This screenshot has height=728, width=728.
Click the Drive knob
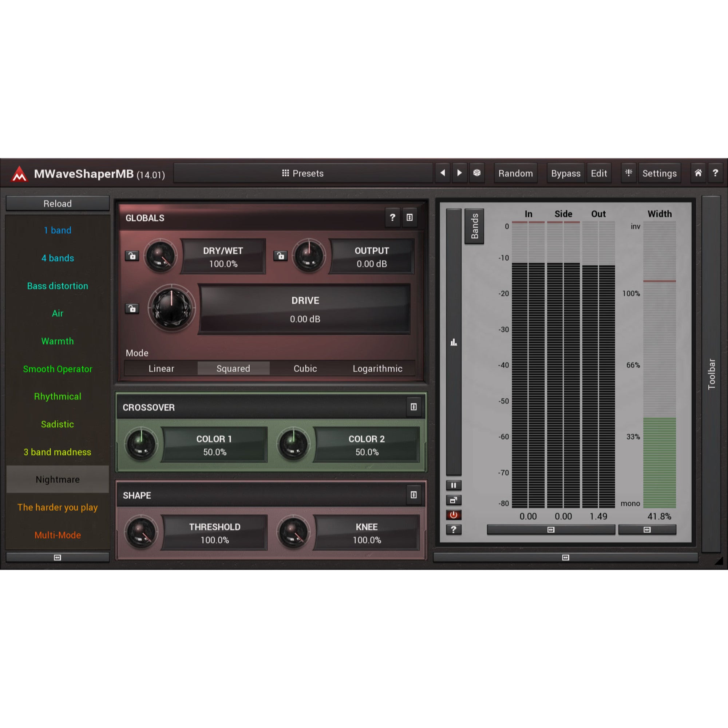click(172, 308)
